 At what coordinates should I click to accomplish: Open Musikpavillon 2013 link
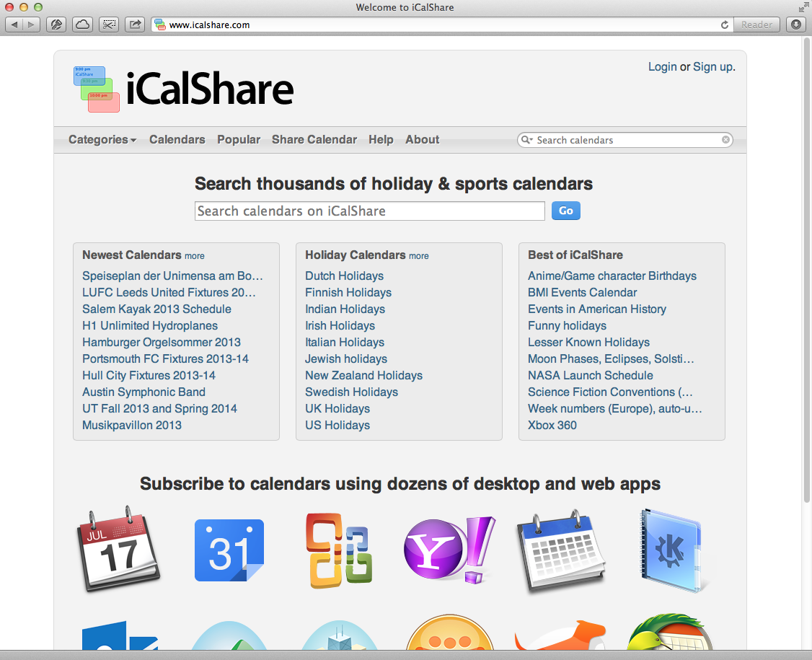point(132,425)
